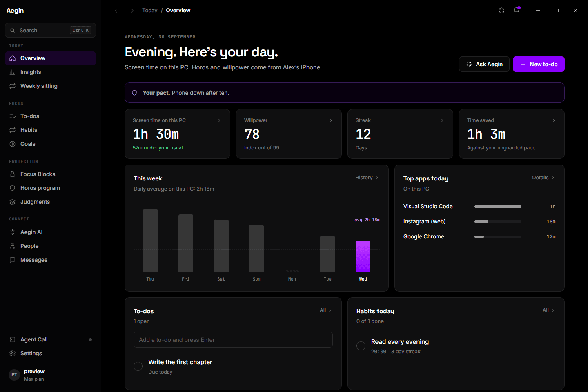Click the Ctrl K shortcut badge

pyautogui.click(x=80, y=31)
